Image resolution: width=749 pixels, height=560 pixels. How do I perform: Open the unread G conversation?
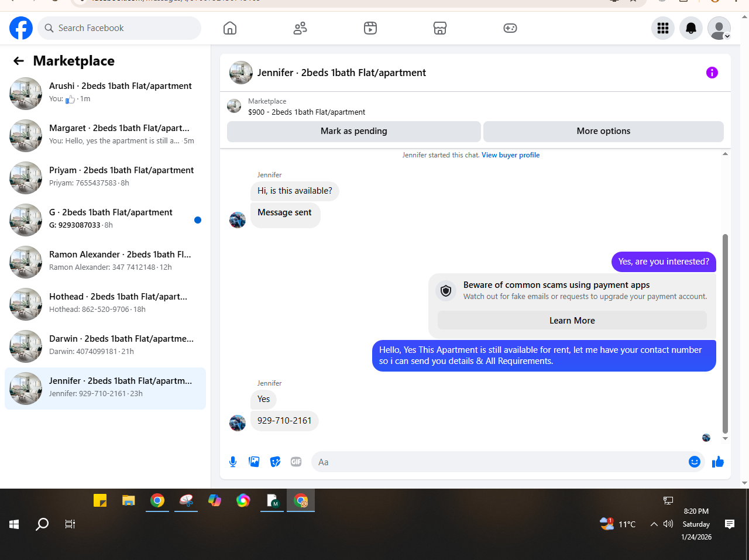[x=105, y=220]
